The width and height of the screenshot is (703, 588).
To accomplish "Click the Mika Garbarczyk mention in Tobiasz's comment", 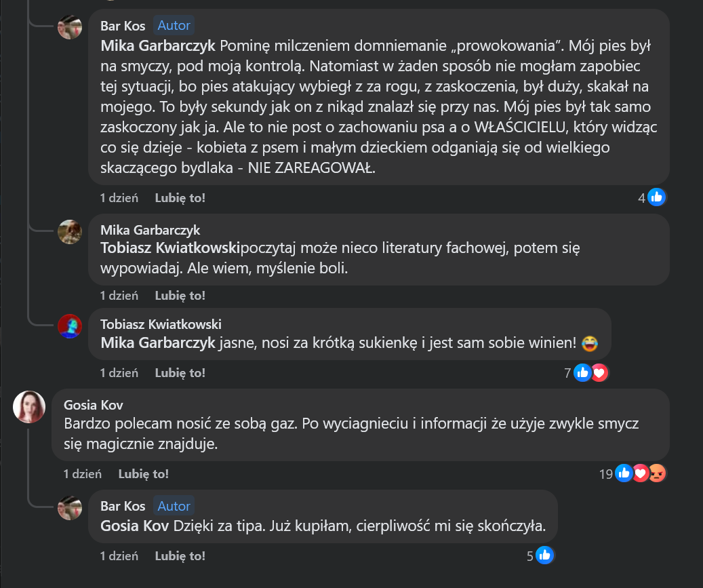I will 159,343.
